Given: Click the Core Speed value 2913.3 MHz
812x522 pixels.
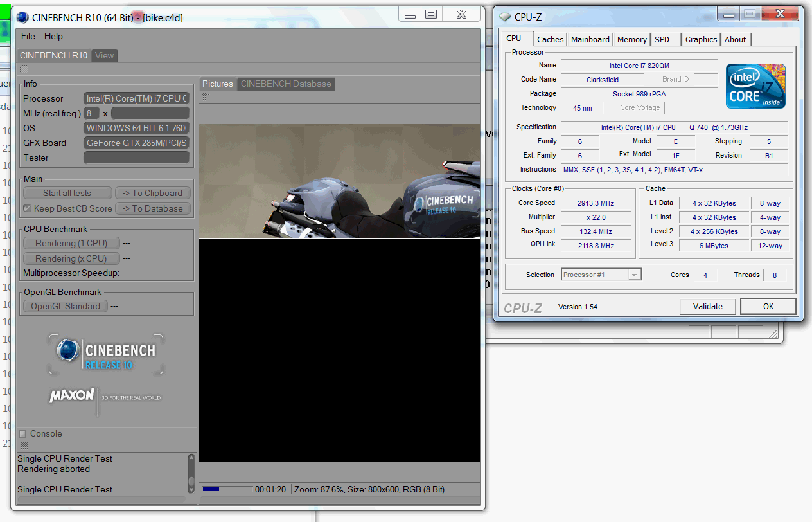Looking at the screenshot, I should tap(596, 203).
